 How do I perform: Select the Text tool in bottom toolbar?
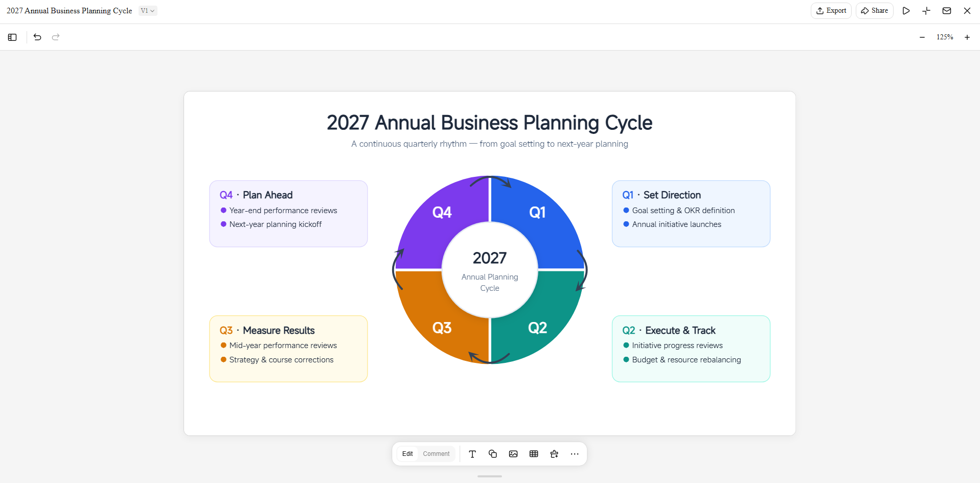472,454
